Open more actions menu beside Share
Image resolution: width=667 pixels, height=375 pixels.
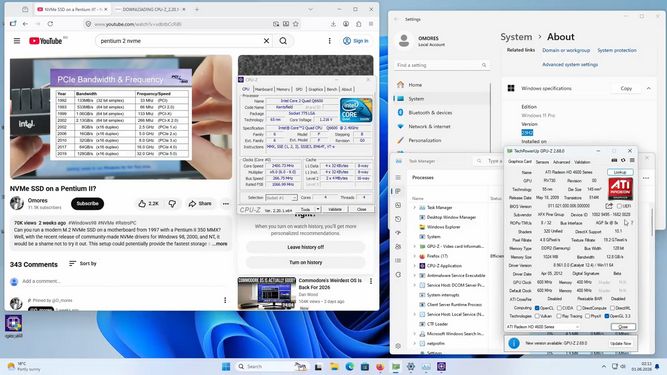pyautogui.click(x=225, y=204)
